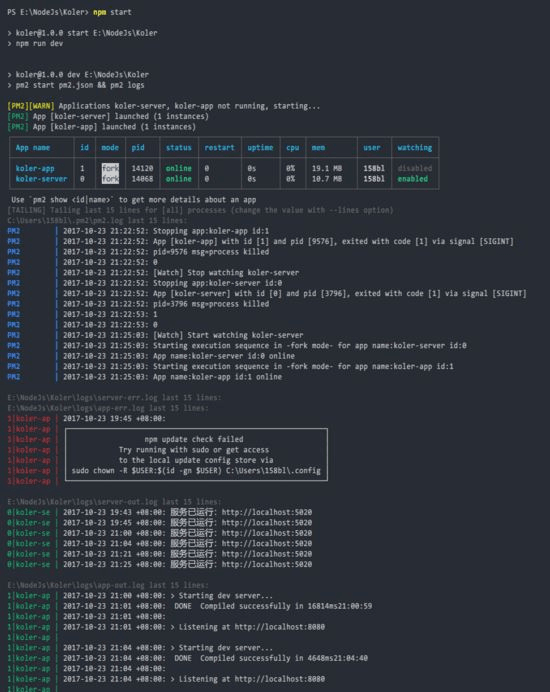The height and width of the screenshot is (692, 550).
Task: Open the first http://localhost:5020 link
Action: pos(267,512)
